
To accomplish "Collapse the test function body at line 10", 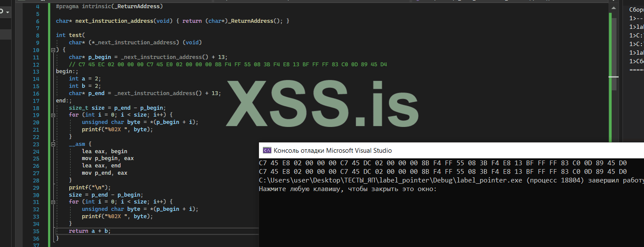I will click(x=53, y=50).
